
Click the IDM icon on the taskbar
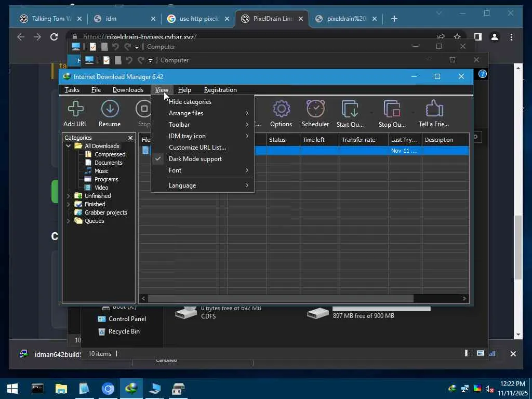pos(131,389)
